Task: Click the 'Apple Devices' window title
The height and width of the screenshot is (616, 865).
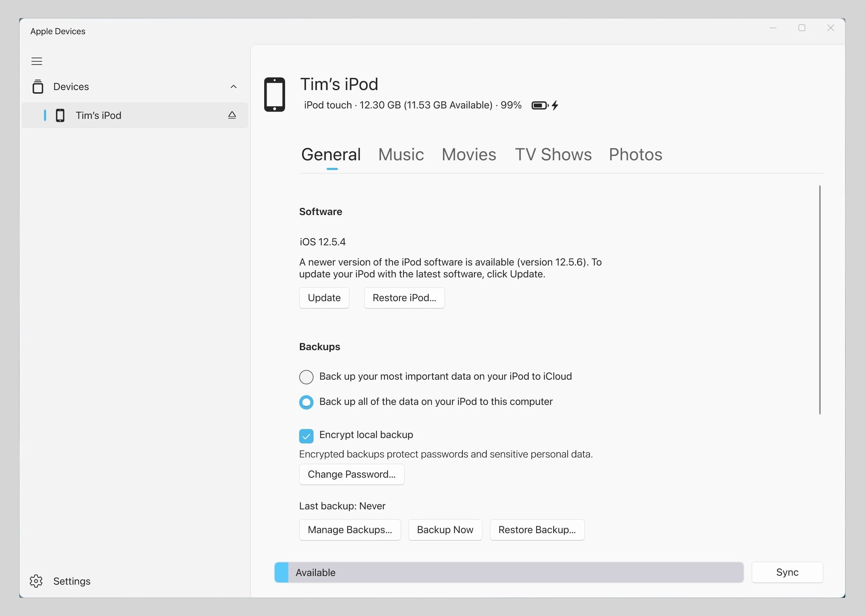Action: pos(58,31)
